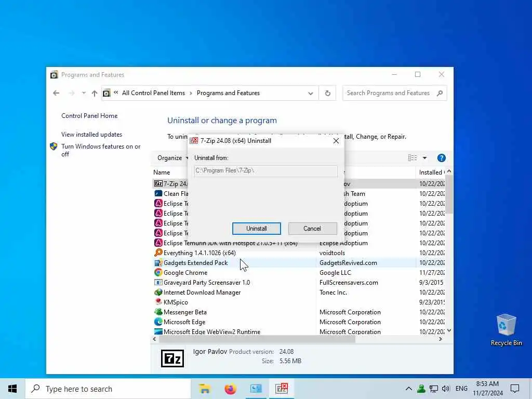This screenshot has width=532, height=399.
Task: Cancel the 7-Zip uninstall dialog
Action: point(312,229)
